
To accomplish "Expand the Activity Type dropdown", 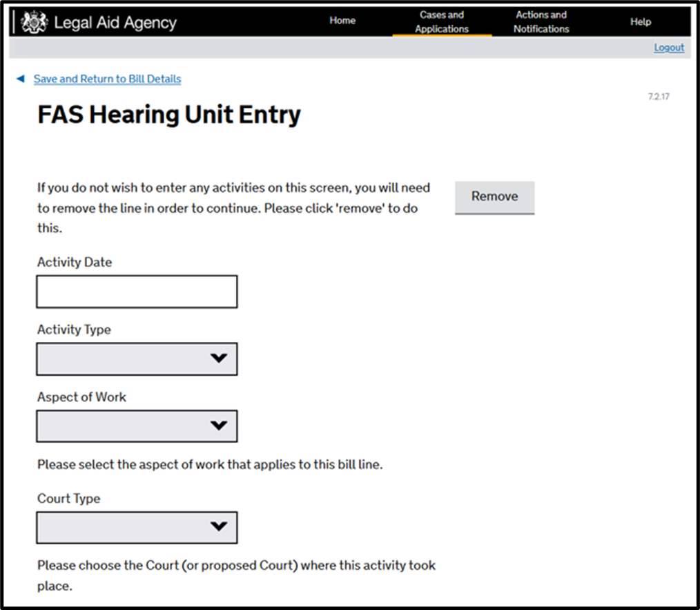I will (137, 359).
